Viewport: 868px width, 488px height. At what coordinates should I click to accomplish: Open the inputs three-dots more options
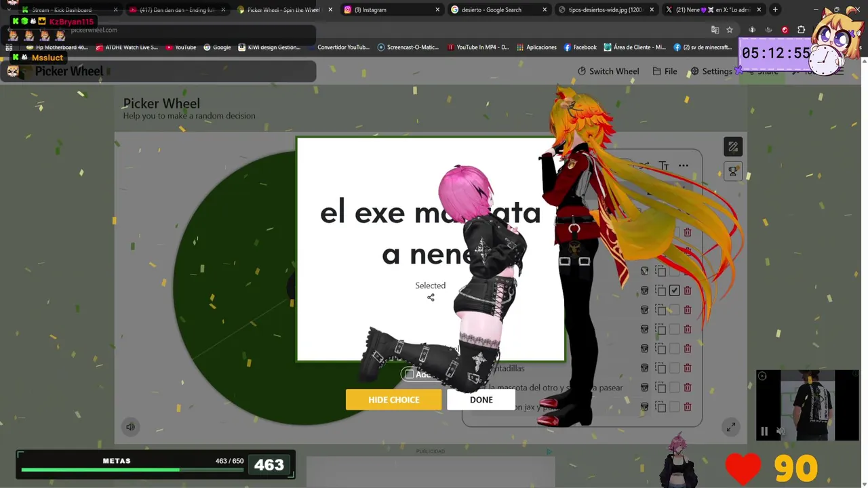click(x=684, y=165)
